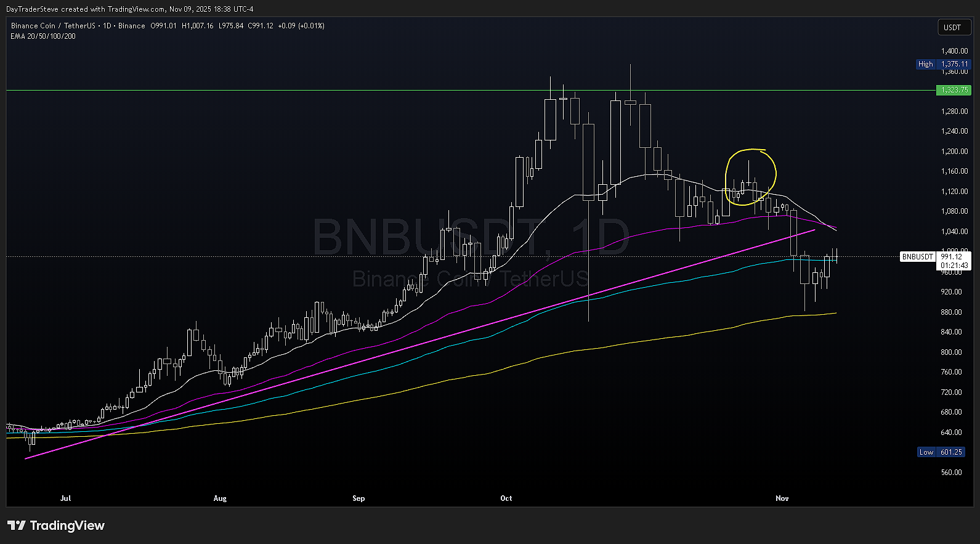
Task: Click the close value C991.12
Action: [261, 26]
